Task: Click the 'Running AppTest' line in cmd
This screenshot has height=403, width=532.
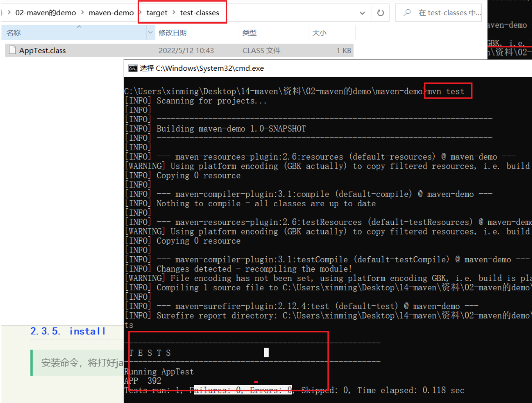Action: pyautogui.click(x=159, y=372)
